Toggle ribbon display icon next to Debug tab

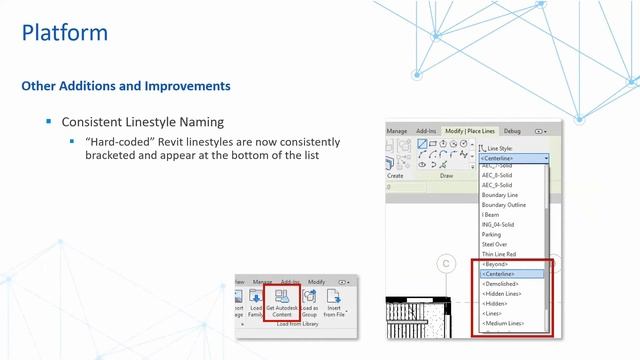[x=538, y=131]
